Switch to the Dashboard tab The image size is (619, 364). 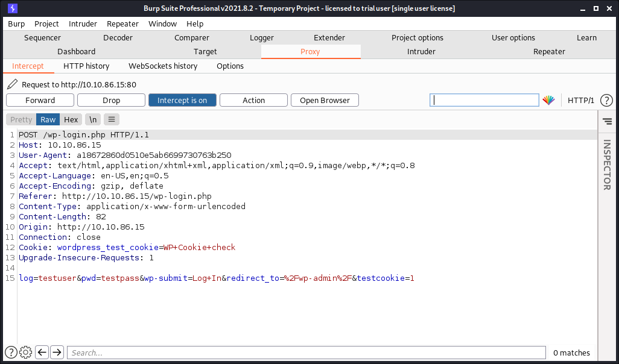(x=77, y=52)
